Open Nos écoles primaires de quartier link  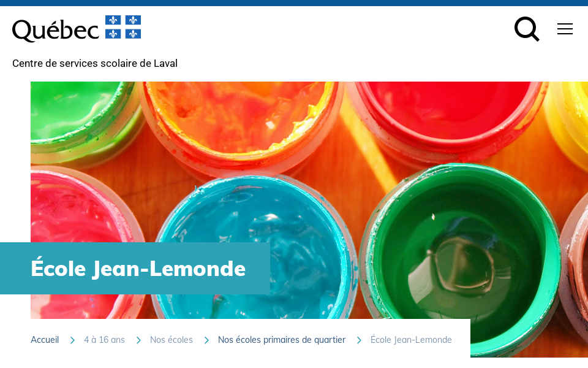pos(282,340)
